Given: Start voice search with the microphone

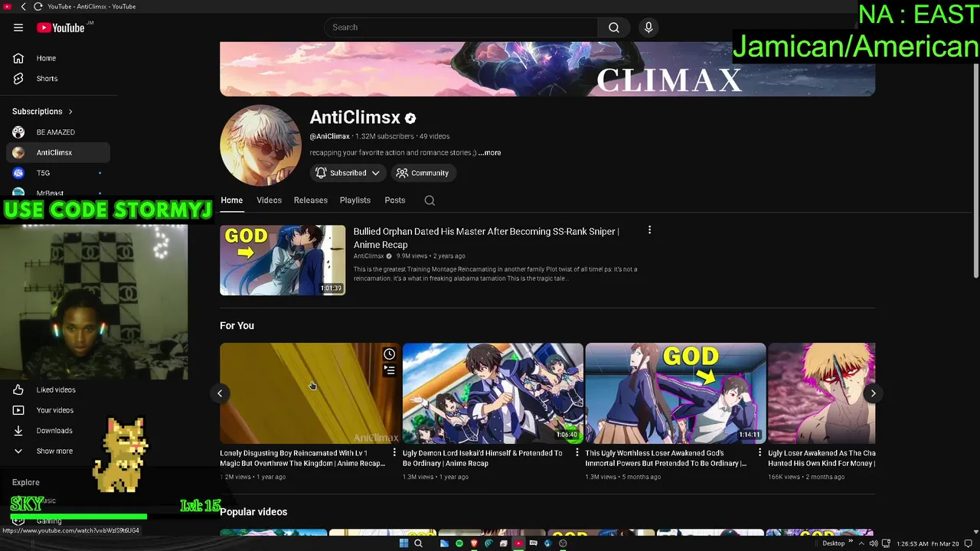Looking at the screenshot, I should 648,28.
